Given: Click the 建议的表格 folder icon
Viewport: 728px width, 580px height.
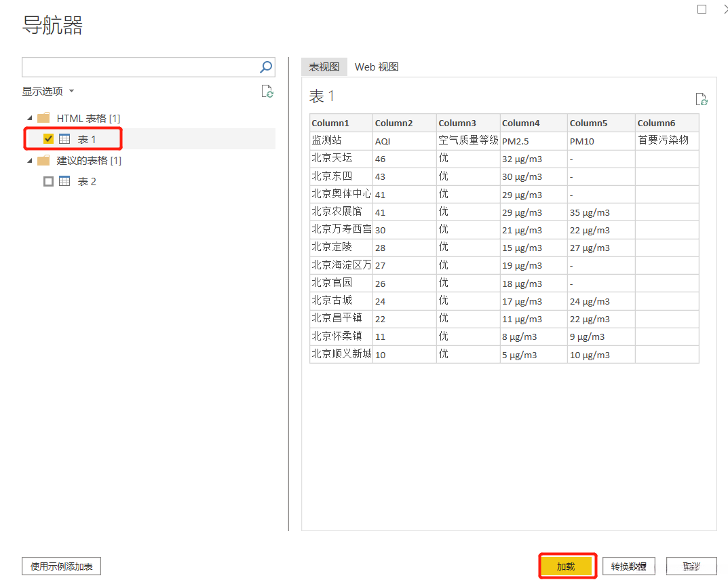Looking at the screenshot, I should (x=43, y=161).
